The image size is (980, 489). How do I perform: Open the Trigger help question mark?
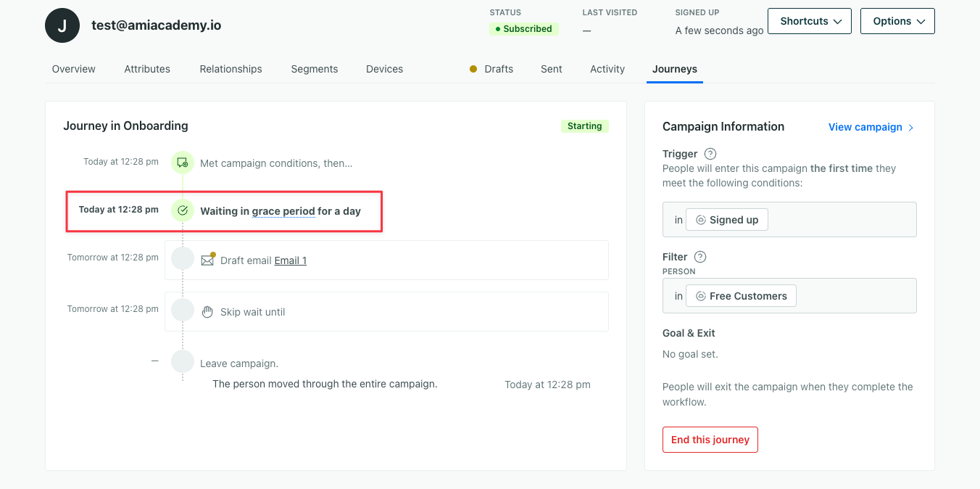[x=710, y=153]
